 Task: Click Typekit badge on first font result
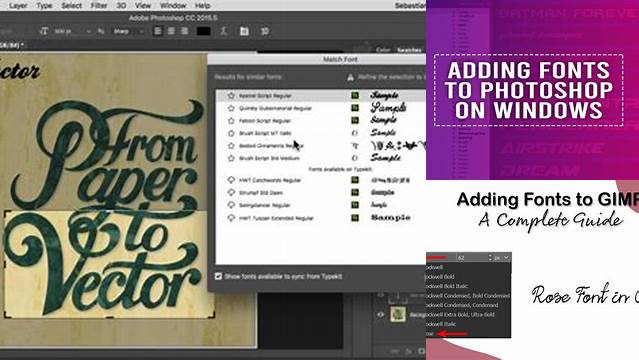coord(355,95)
